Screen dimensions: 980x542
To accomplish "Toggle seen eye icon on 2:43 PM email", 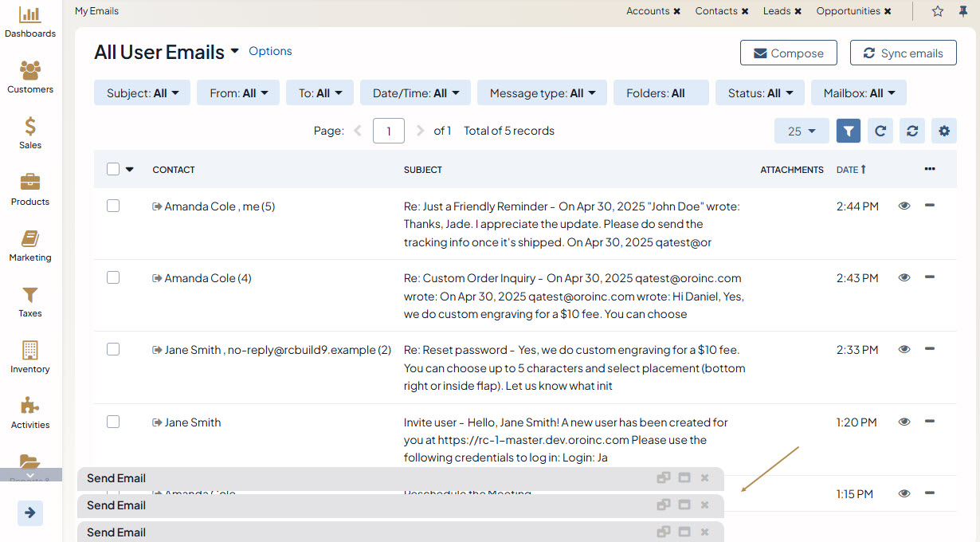I will click(904, 277).
